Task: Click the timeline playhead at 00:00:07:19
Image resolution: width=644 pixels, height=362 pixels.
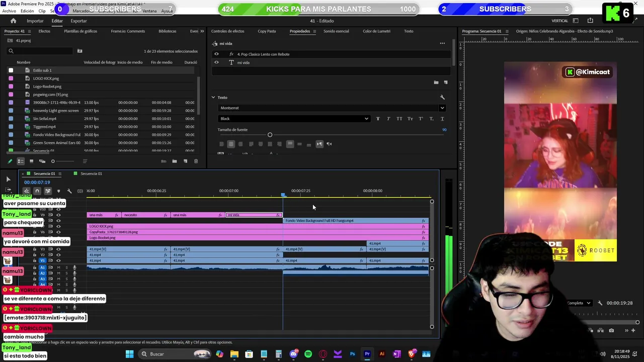Action: click(283, 195)
